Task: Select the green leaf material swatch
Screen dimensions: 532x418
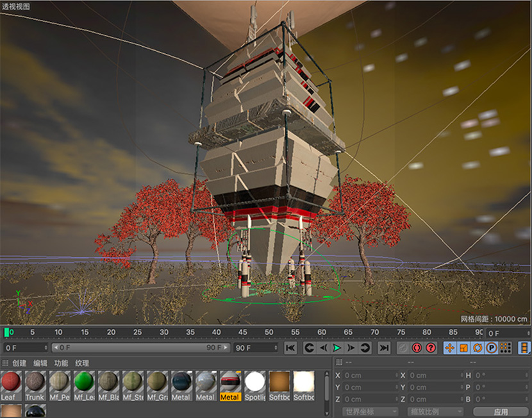Action: [83, 383]
